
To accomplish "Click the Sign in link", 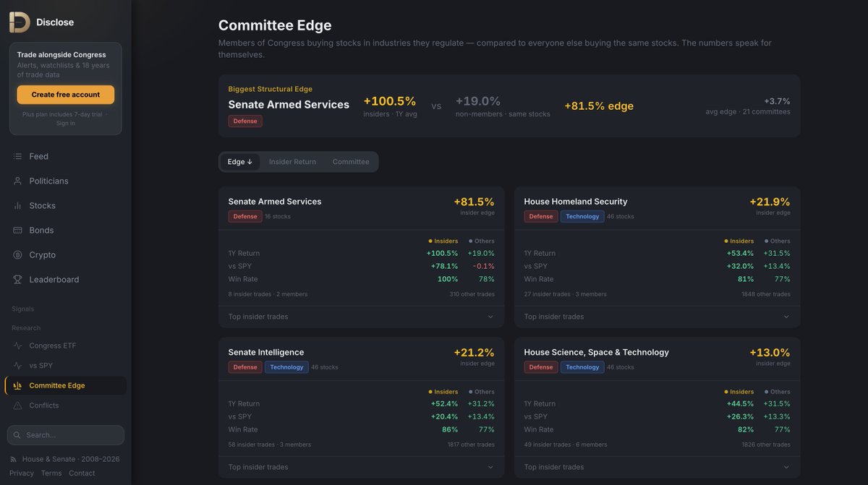I will coord(66,123).
